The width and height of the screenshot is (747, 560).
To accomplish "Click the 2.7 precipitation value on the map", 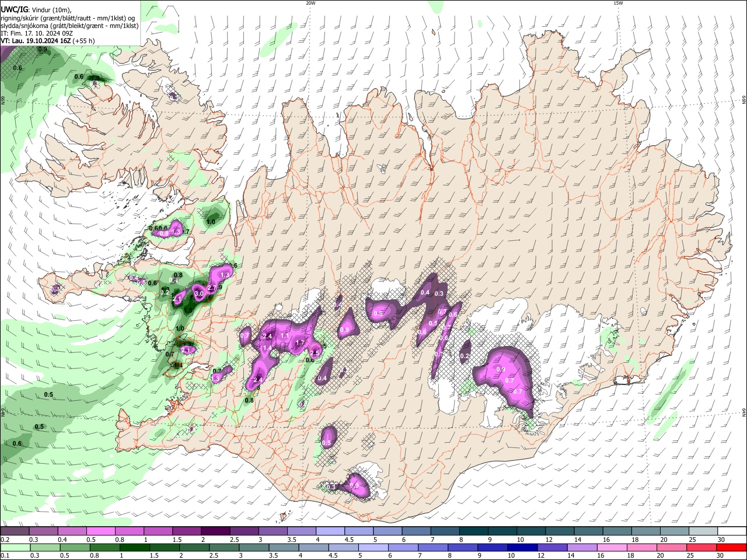I will 212,288.
